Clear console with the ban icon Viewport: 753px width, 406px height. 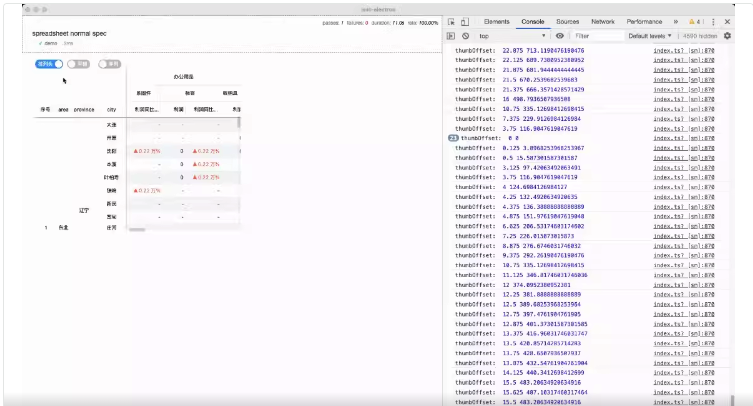465,36
